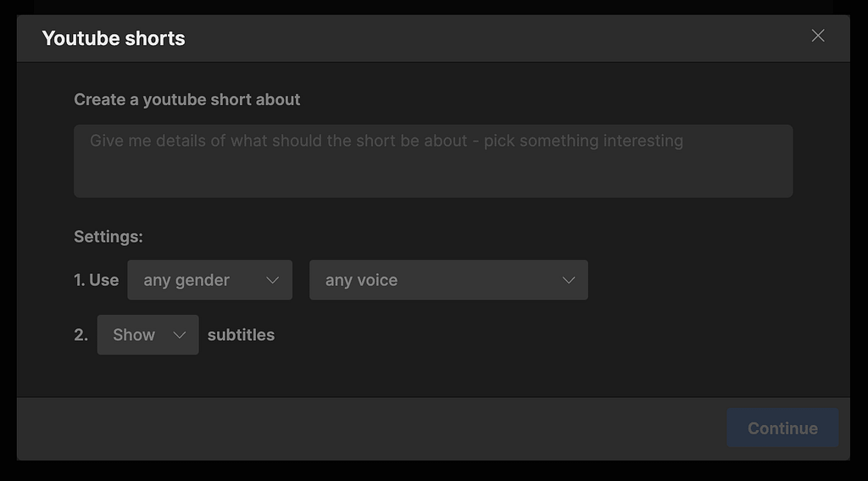Image resolution: width=868 pixels, height=481 pixels.
Task: Click the '2.' setting number label
Action: 81,335
